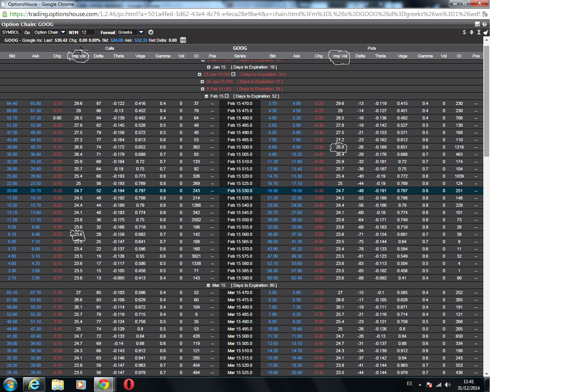Image resolution: width=574 pixels, height=392 pixels.
Task: Open the help question mark icon
Action: [484, 24]
